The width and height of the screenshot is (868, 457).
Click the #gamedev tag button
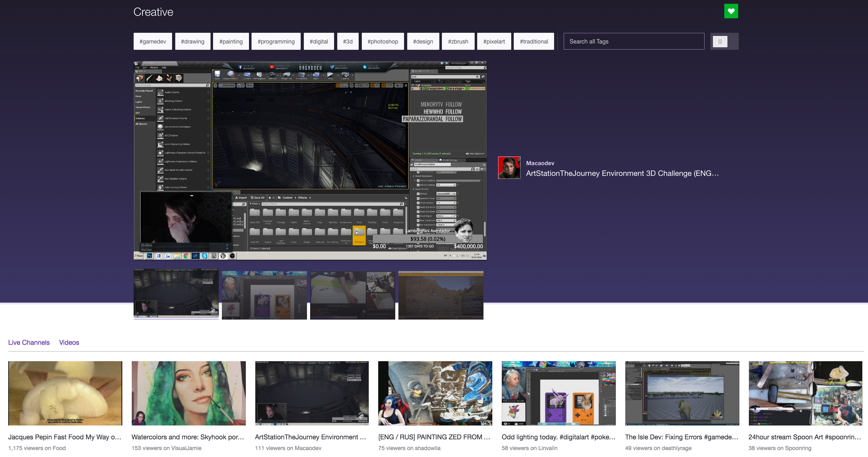[x=153, y=41]
